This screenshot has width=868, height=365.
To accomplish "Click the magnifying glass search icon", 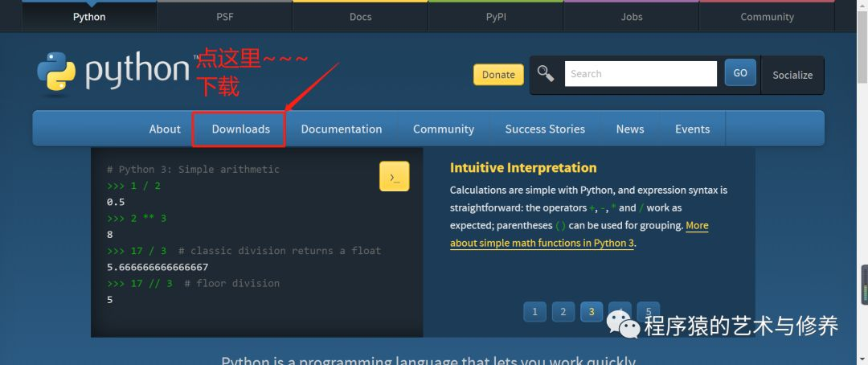I will coord(545,74).
